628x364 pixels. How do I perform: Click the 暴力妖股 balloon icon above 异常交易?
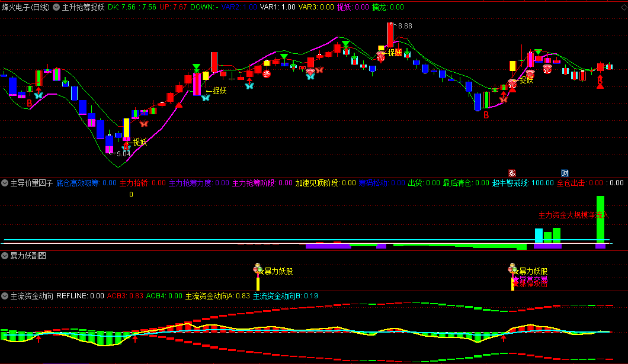[512, 268]
